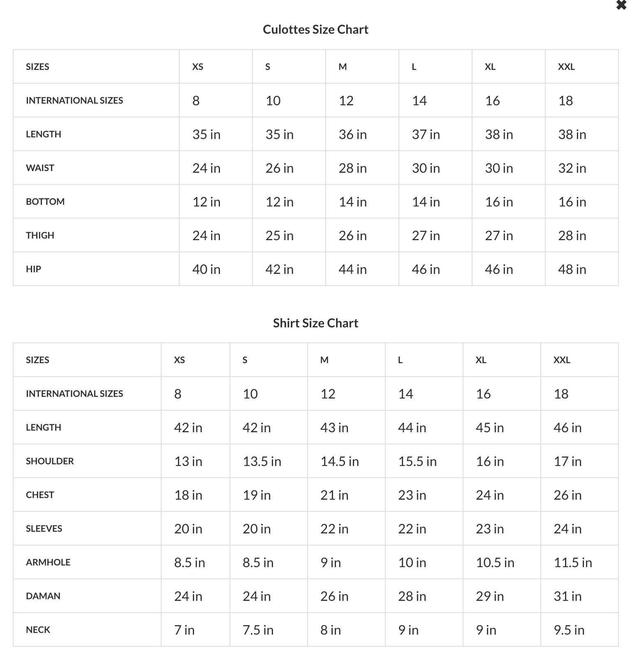Select the 37 in culottes length value
The width and height of the screenshot is (630, 672).
tap(426, 134)
